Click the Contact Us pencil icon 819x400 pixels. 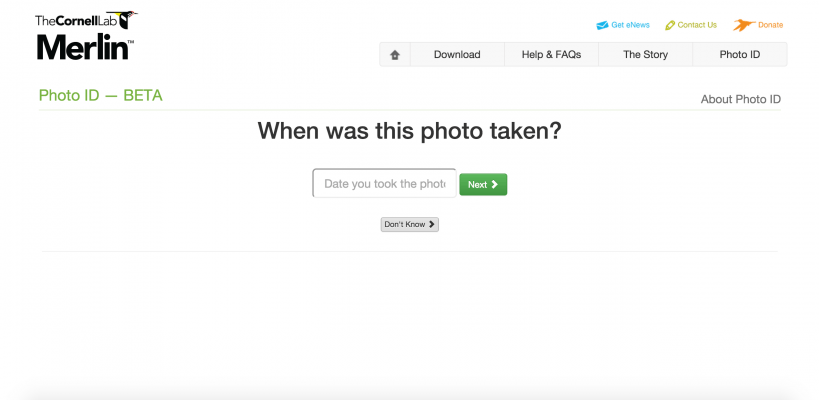click(670, 25)
